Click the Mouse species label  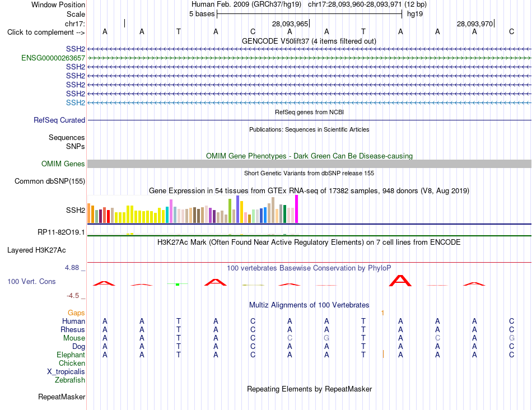click(x=74, y=338)
